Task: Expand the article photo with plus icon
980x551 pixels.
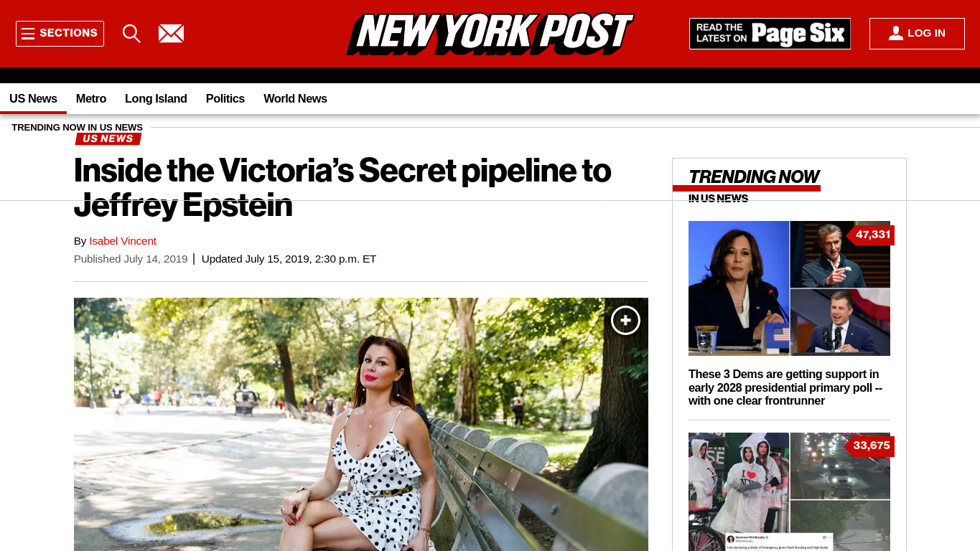Action: coord(625,321)
